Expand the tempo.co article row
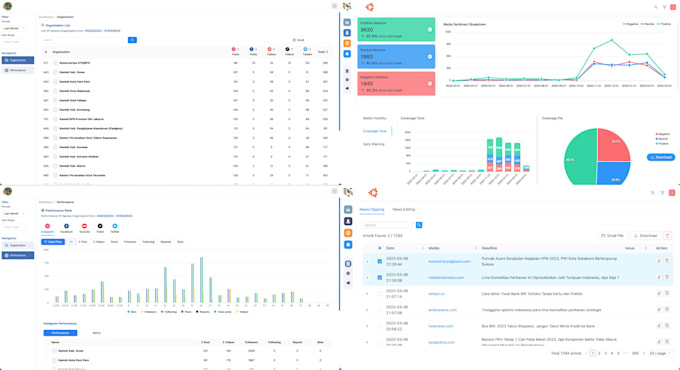This screenshot has height=370, width=680. [x=367, y=294]
